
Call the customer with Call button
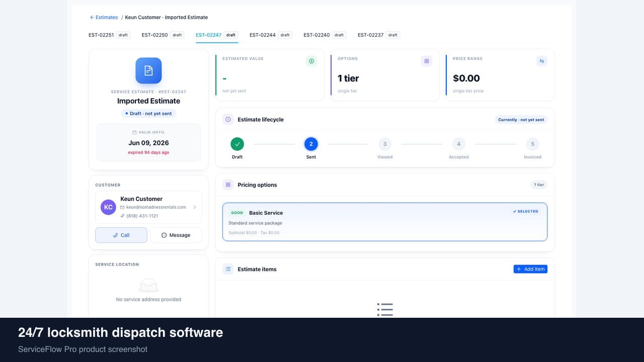(121, 235)
